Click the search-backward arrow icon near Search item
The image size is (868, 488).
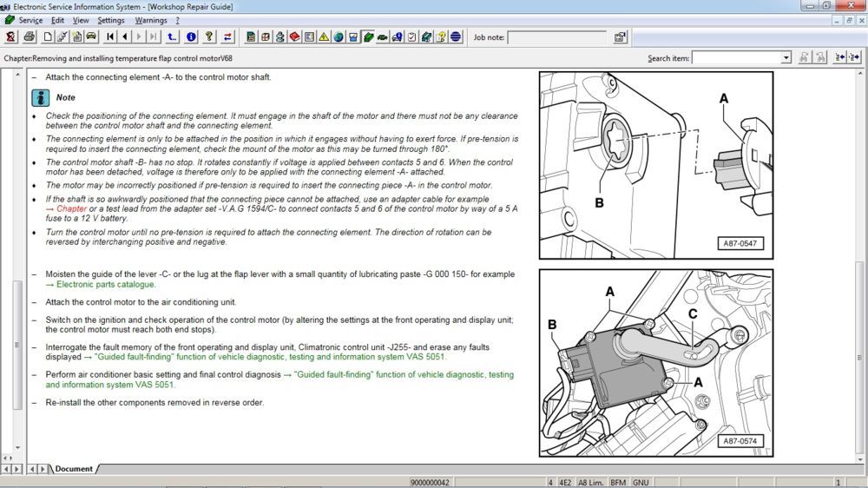839,57
